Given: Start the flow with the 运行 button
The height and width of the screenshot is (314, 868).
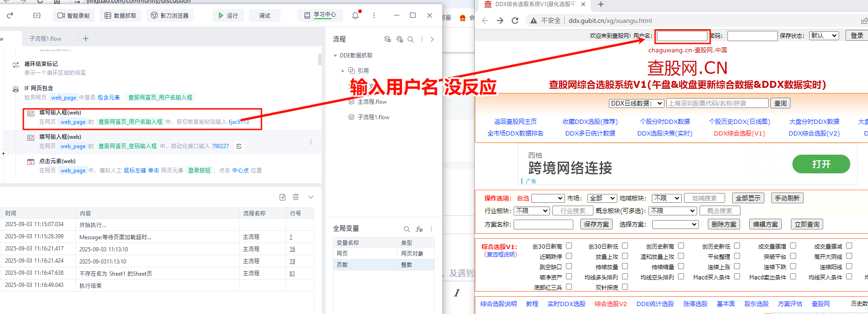Looking at the screenshot, I should tap(228, 15).
